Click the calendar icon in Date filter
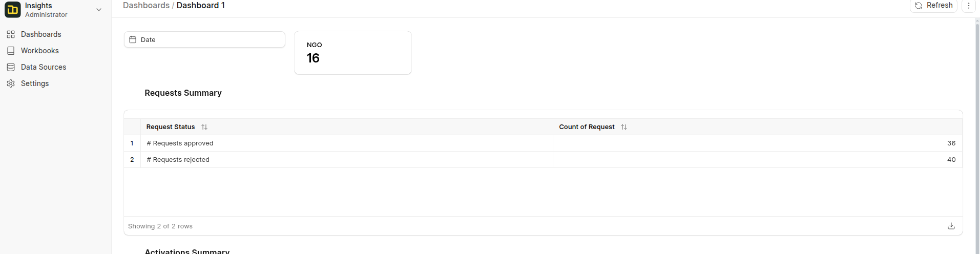Screen dimensions: 980x254 click(133, 39)
